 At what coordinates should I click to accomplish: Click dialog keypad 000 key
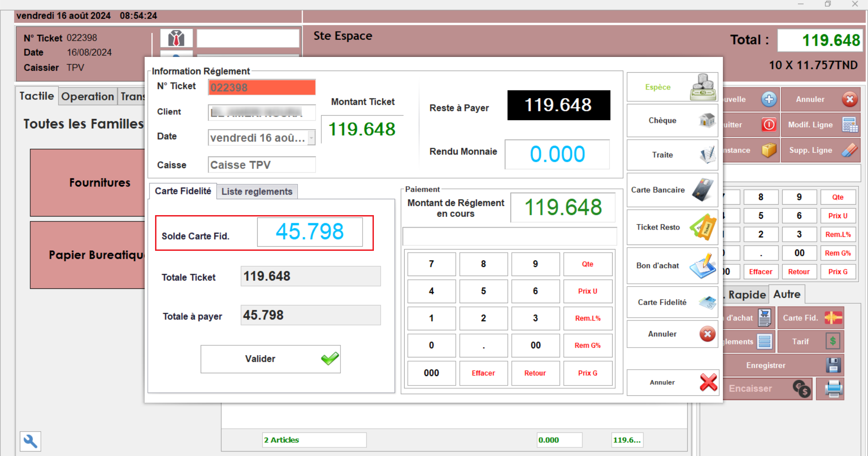point(431,373)
